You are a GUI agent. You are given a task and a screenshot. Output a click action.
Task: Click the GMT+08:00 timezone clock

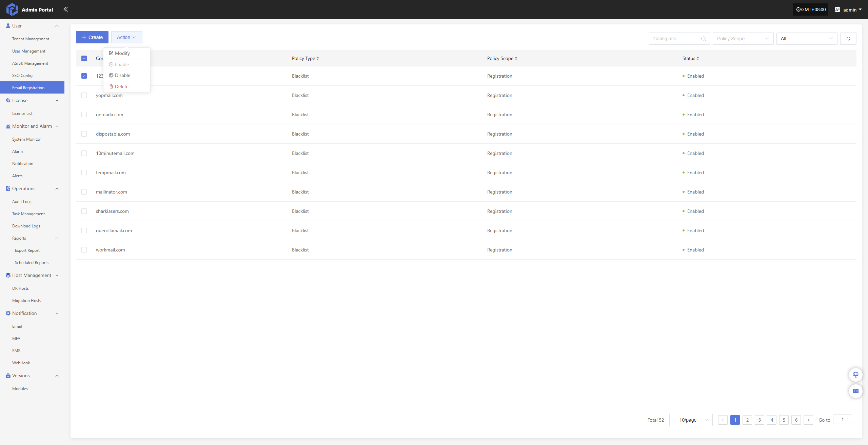click(x=811, y=9)
